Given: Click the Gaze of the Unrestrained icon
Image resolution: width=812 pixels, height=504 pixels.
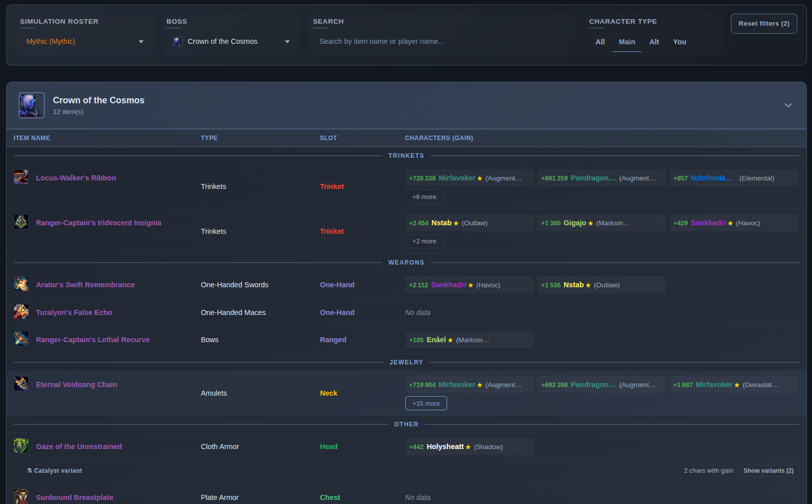Looking at the screenshot, I should coord(21,446).
